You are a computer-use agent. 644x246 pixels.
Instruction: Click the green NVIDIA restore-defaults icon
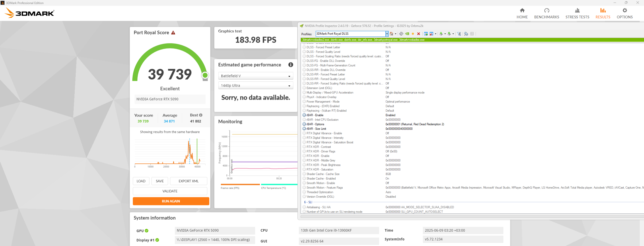[407, 34]
